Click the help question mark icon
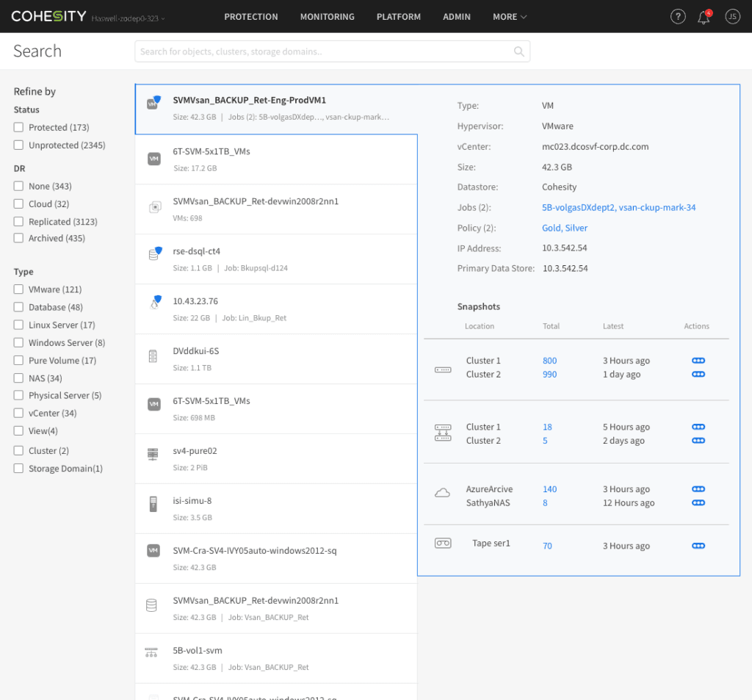This screenshot has width=752, height=700. (x=678, y=17)
